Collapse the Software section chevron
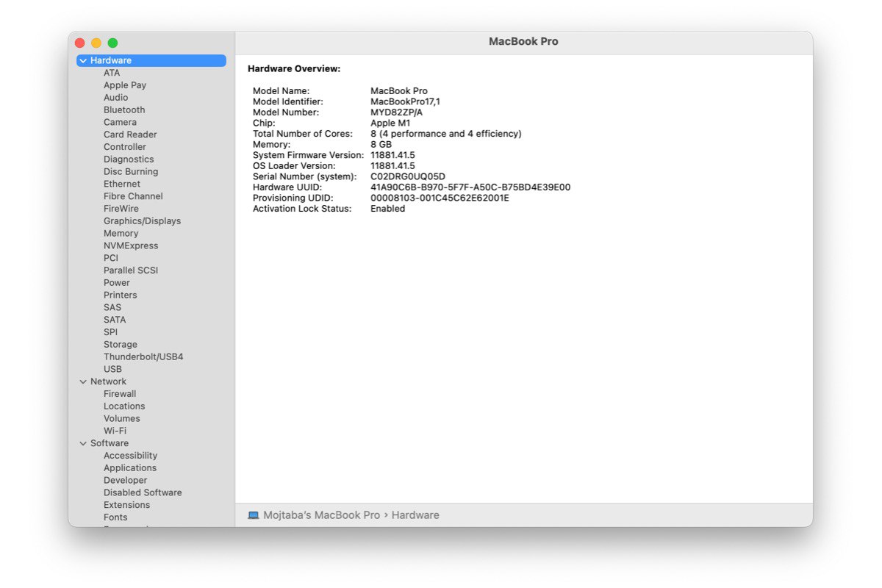The width and height of the screenshot is (882, 588). [x=83, y=444]
